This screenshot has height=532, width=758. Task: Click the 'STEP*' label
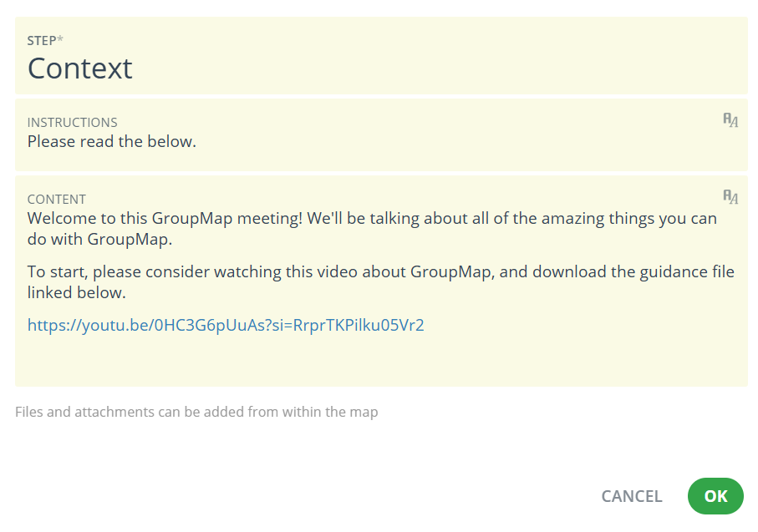tap(45, 41)
